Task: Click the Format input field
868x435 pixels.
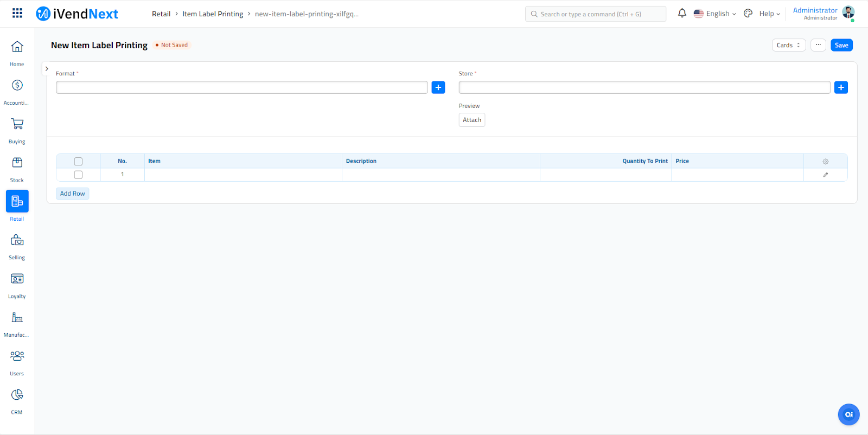Action: (x=241, y=87)
